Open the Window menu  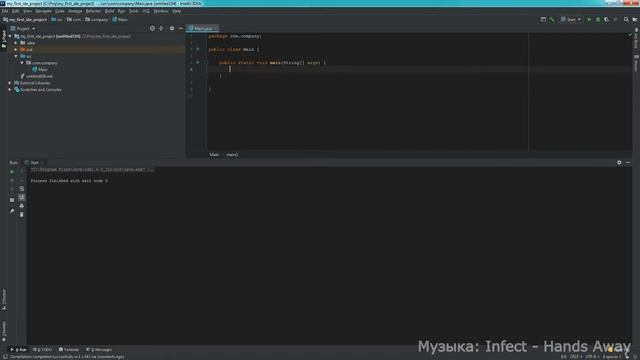click(x=161, y=11)
